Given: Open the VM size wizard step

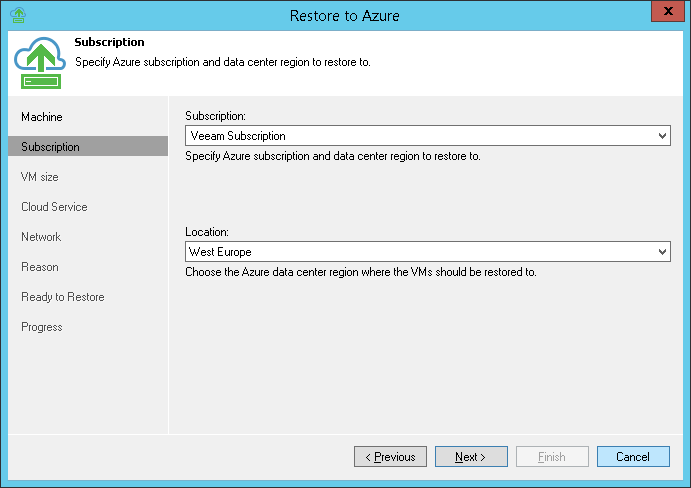Looking at the screenshot, I should click(40, 177).
